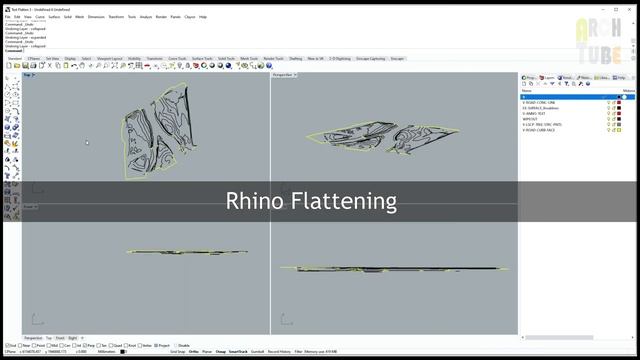Click New Layer icon in Layers panel
This screenshot has height=360, width=640.
click(524, 84)
